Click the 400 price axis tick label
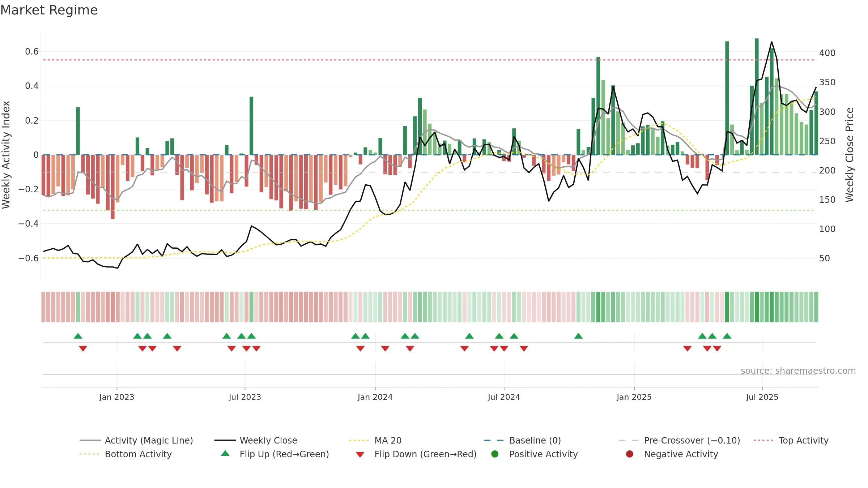This screenshot has height=488, width=868. click(827, 53)
